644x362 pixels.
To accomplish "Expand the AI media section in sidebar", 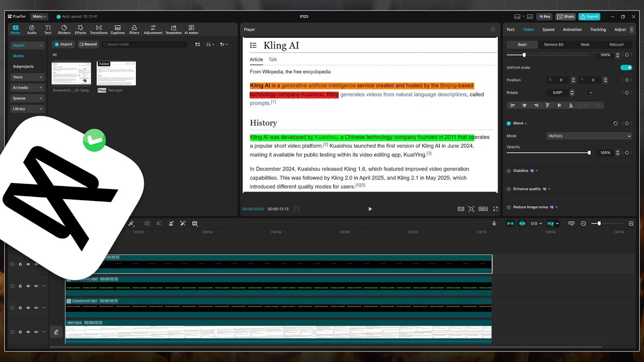I will coord(27,87).
